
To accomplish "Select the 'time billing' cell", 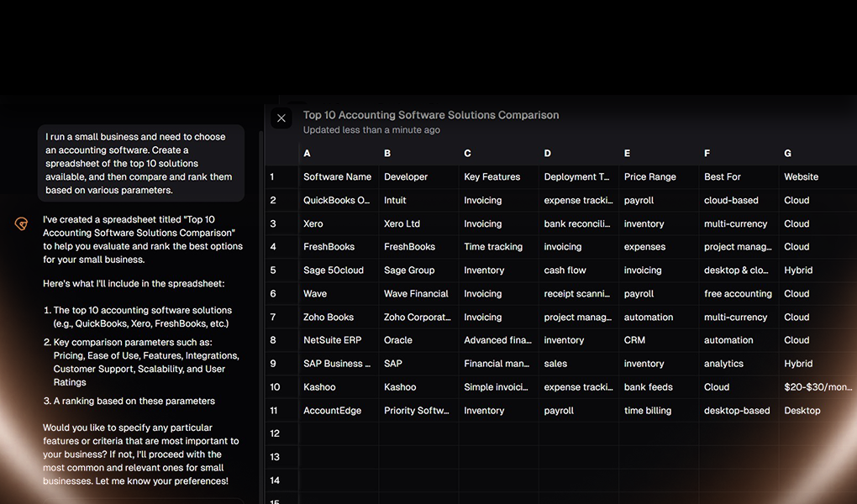I will pyautogui.click(x=659, y=411).
